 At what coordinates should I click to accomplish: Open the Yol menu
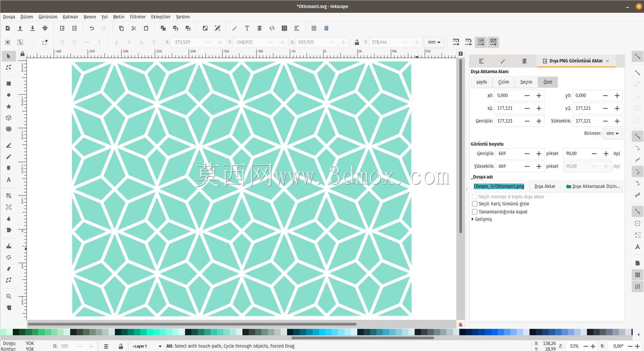(104, 17)
